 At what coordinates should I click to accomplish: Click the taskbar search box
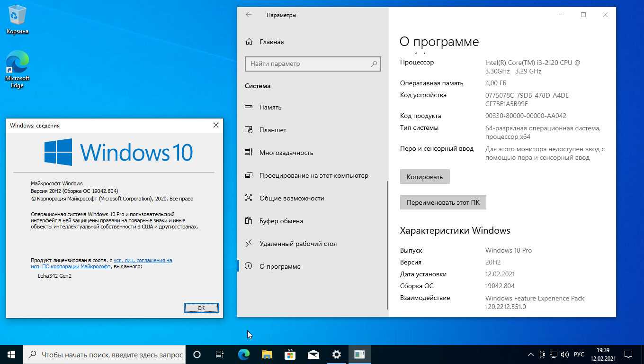104,354
